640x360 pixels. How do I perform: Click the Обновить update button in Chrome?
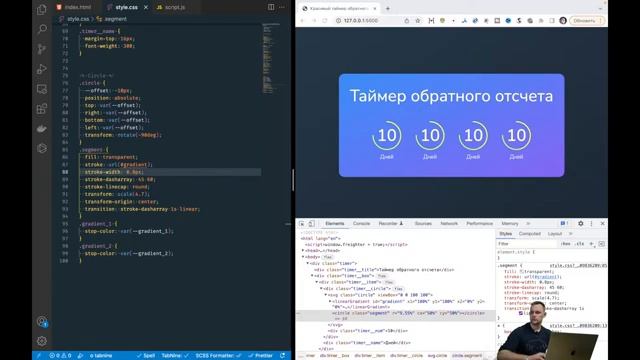[x=587, y=20]
